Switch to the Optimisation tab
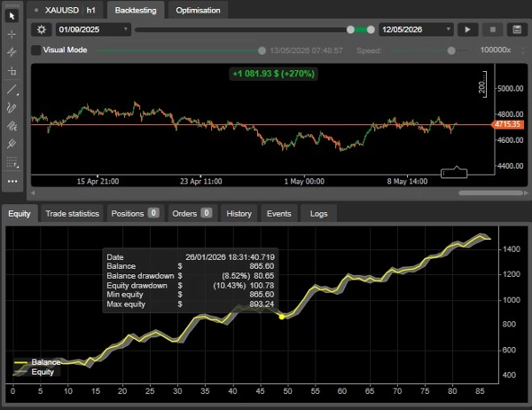The height and width of the screenshot is (410, 532). tap(198, 10)
